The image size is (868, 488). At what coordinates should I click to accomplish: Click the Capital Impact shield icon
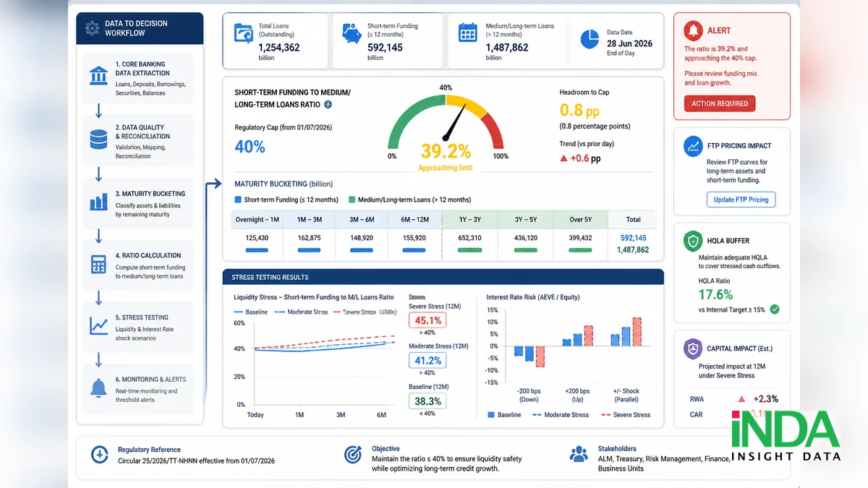point(694,349)
